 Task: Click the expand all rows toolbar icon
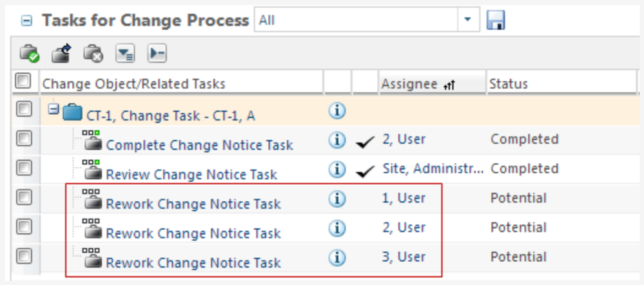[x=125, y=54]
